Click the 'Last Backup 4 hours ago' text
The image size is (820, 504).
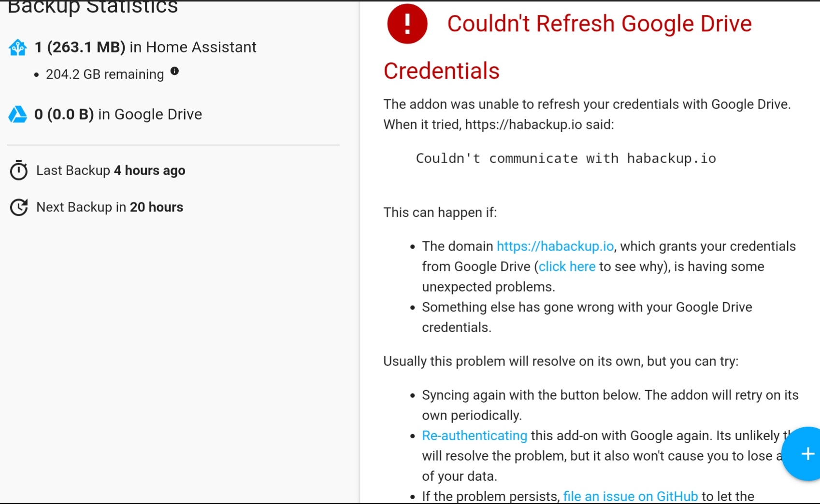click(111, 170)
